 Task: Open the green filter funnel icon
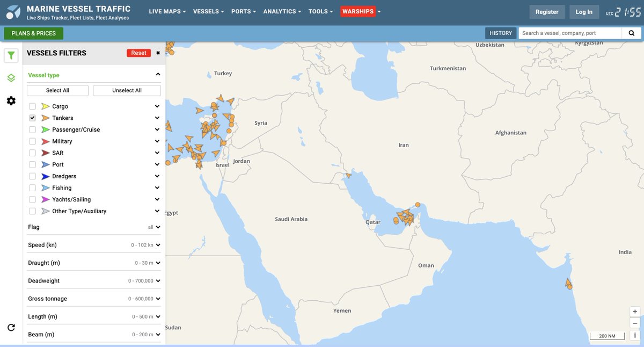[x=11, y=55]
